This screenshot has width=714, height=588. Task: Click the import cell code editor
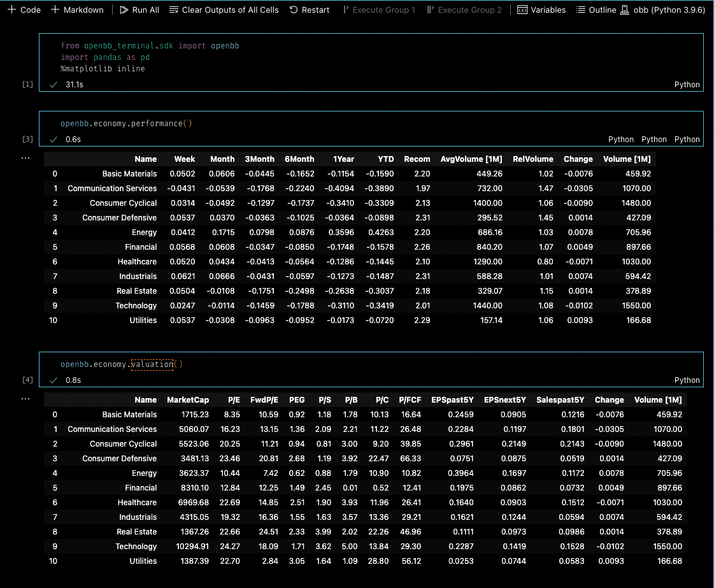pyautogui.click(x=371, y=57)
